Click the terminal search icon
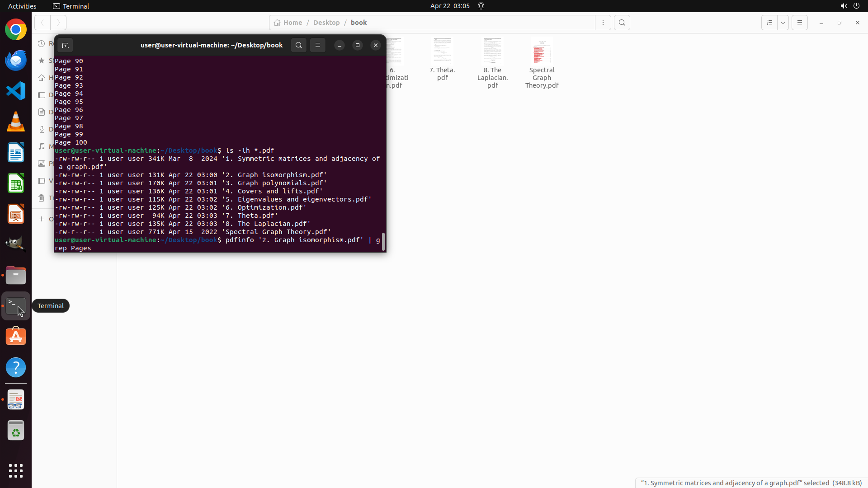 pos(299,45)
